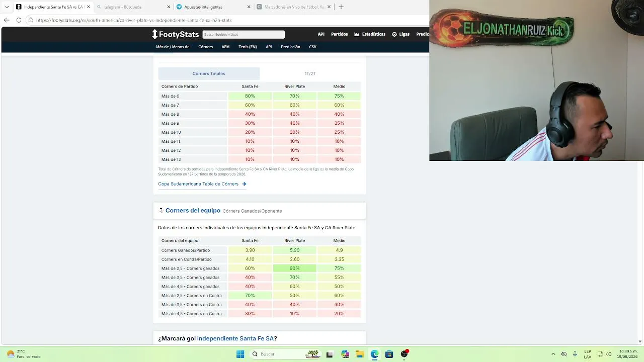This screenshot has height=362, width=644.
Task: Open Más de / Menos de menu
Action: (x=173, y=47)
